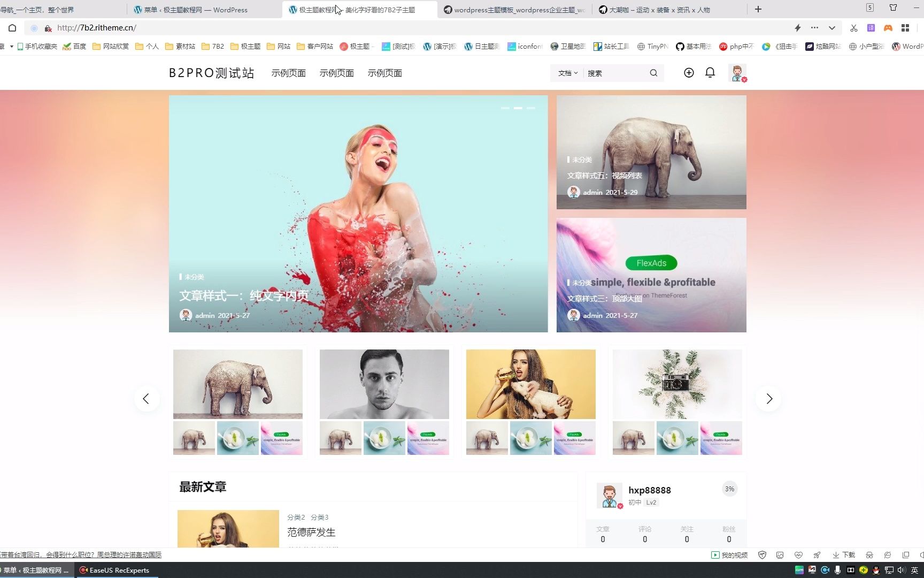Open a new browser tab
Screen dimensions: 924x578
[x=758, y=9]
